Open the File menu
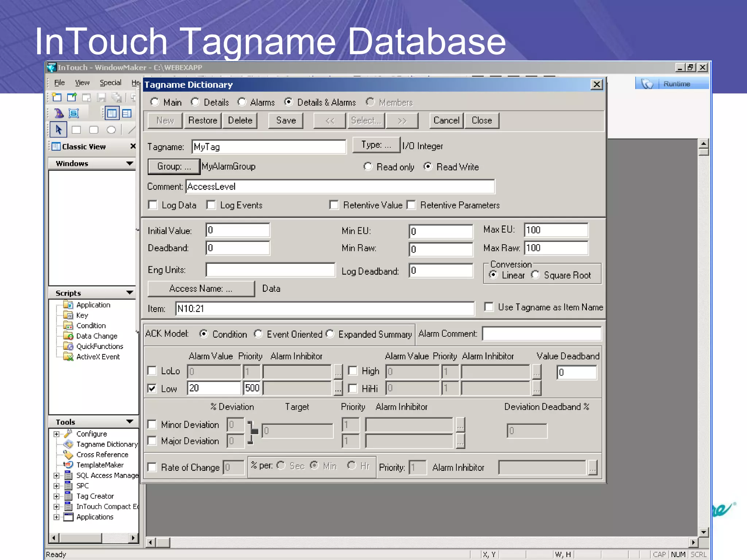 coord(59,83)
